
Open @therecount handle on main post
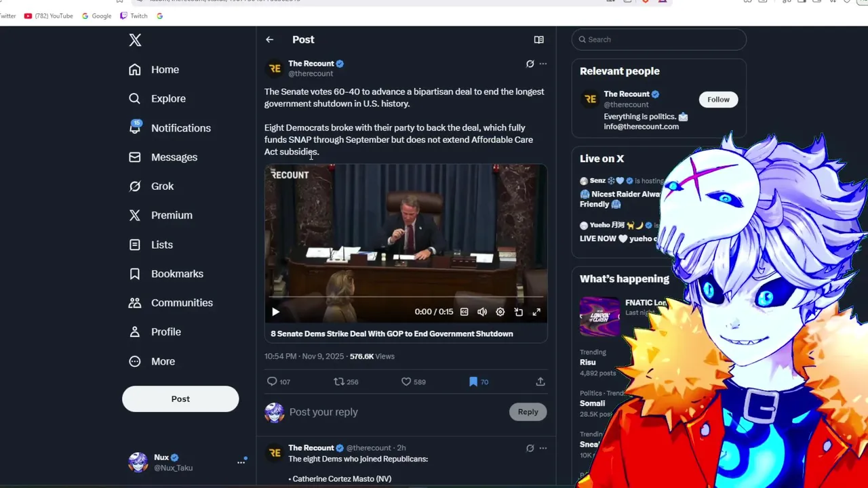click(311, 74)
